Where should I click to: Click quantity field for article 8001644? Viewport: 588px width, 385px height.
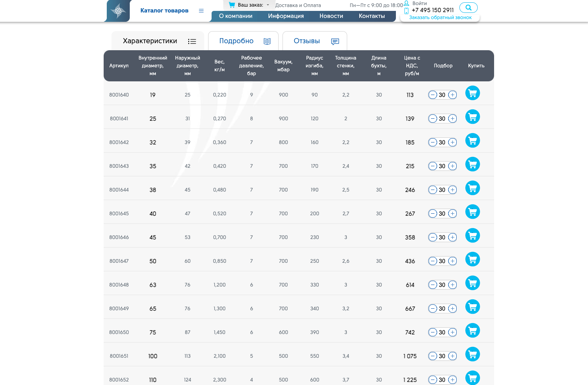(x=442, y=190)
